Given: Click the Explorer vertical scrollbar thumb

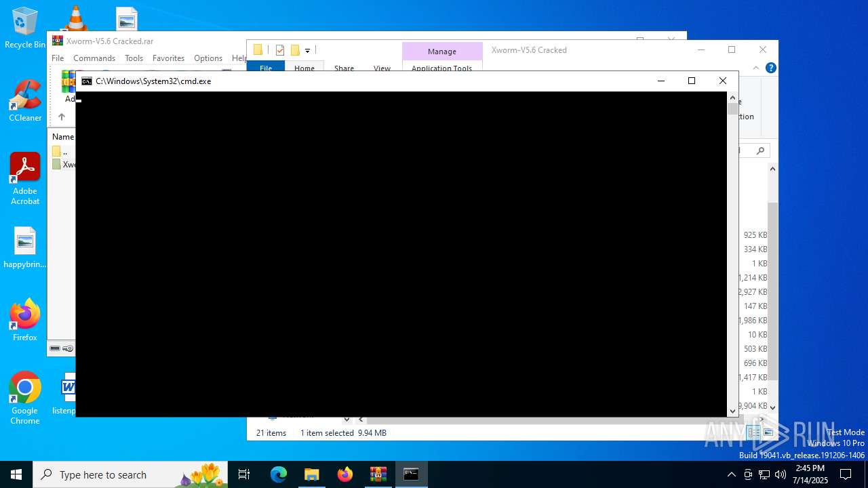Looking at the screenshot, I should coord(772,291).
